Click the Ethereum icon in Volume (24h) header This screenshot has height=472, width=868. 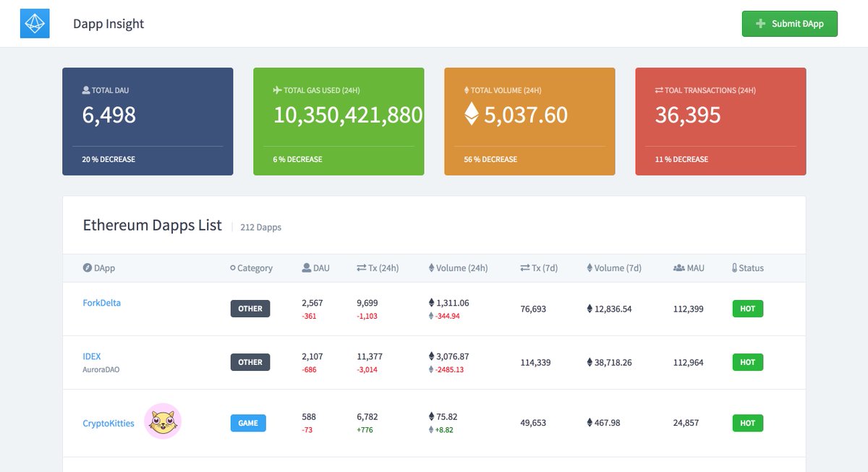(x=432, y=267)
